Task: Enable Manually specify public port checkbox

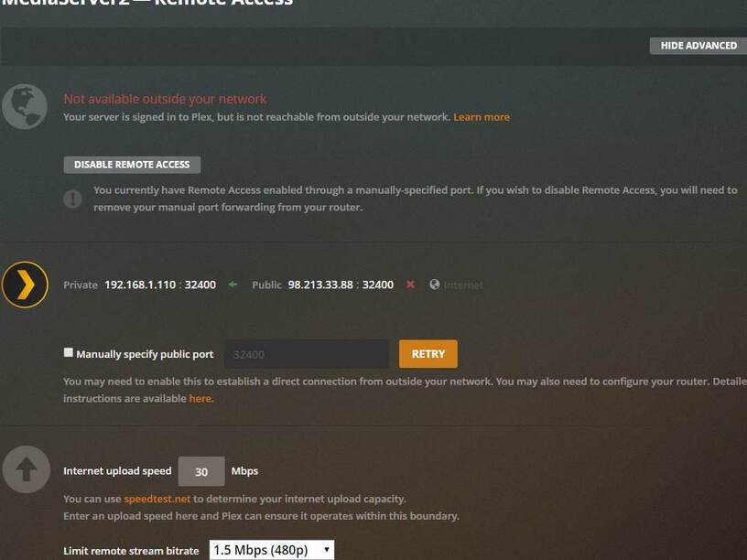Action: 69,352
